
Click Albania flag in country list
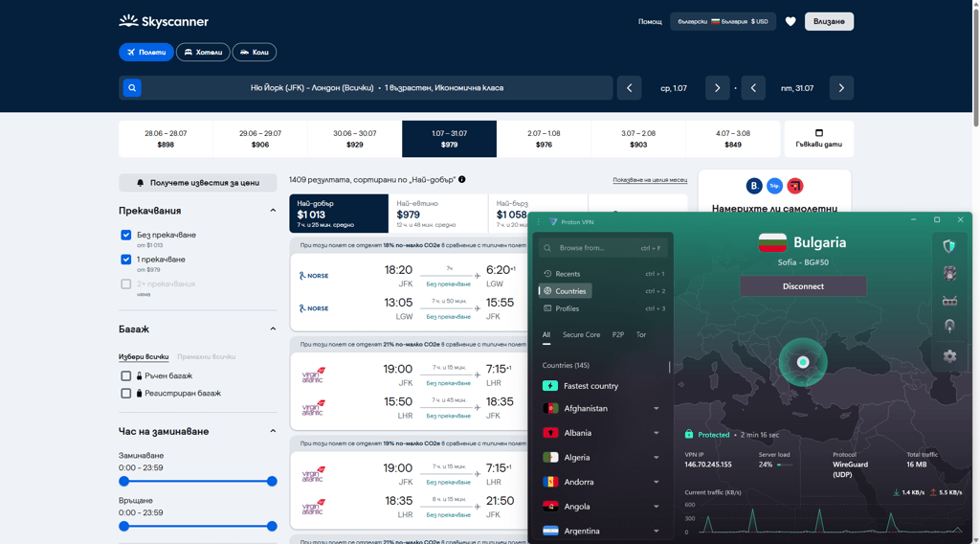[550, 433]
